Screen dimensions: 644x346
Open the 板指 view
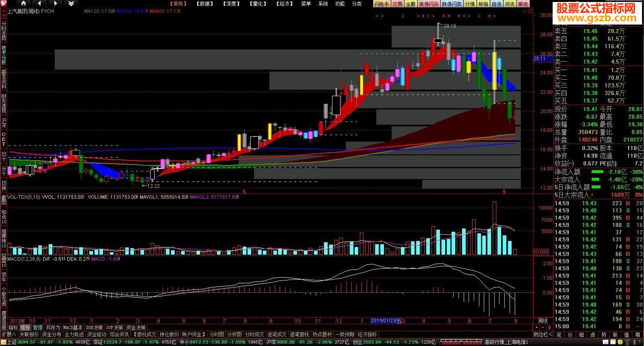click(483, 4)
